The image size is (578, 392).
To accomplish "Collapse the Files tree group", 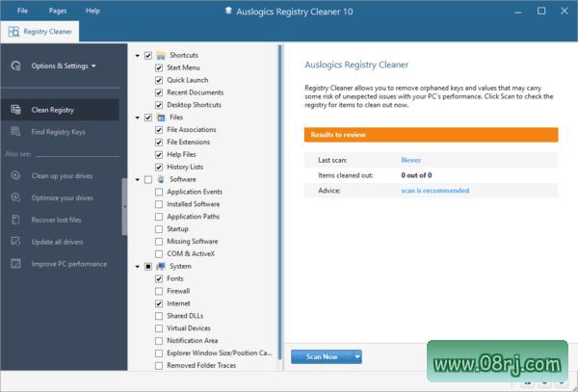I will (x=138, y=118).
